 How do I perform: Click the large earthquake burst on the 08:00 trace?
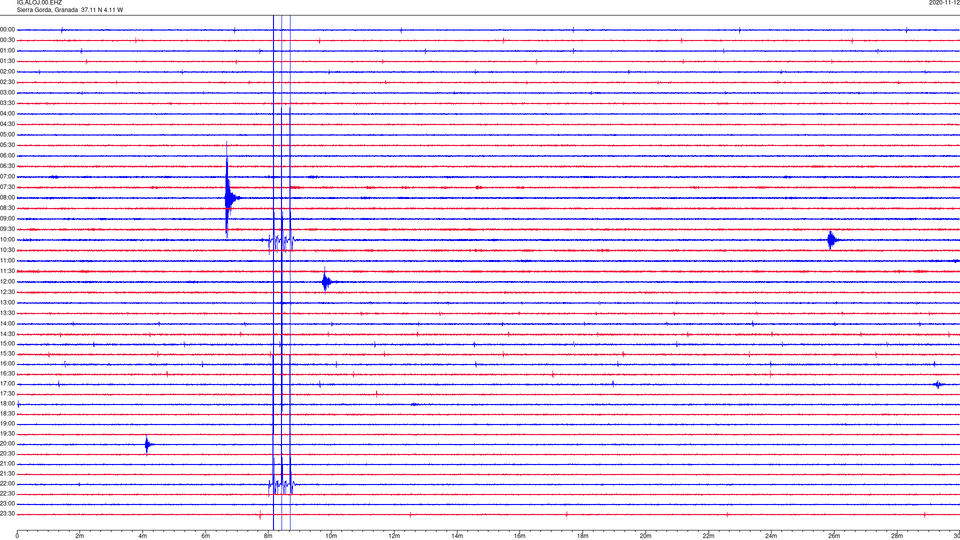tap(229, 198)
